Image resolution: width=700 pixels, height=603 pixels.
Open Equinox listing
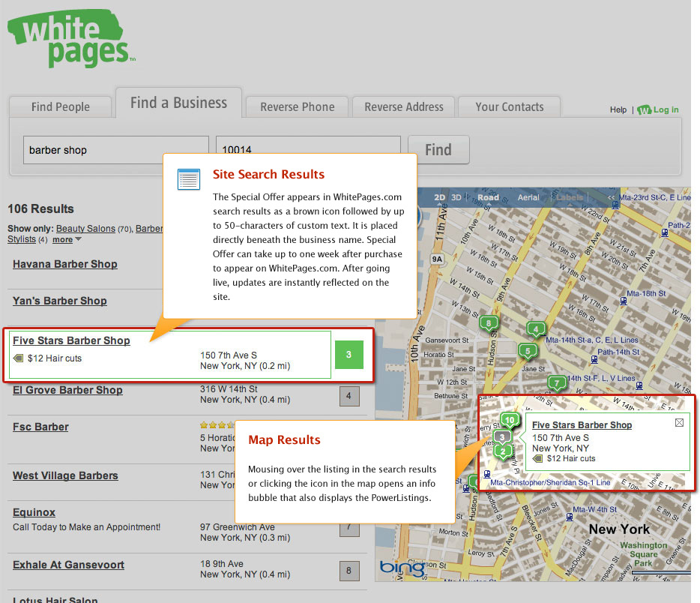(34, 512)
